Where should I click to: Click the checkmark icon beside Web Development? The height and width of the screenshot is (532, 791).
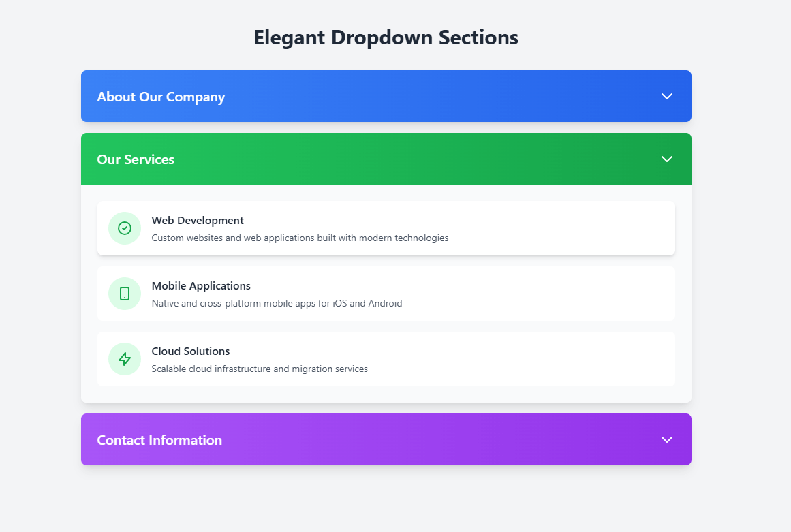pos(125,228)
